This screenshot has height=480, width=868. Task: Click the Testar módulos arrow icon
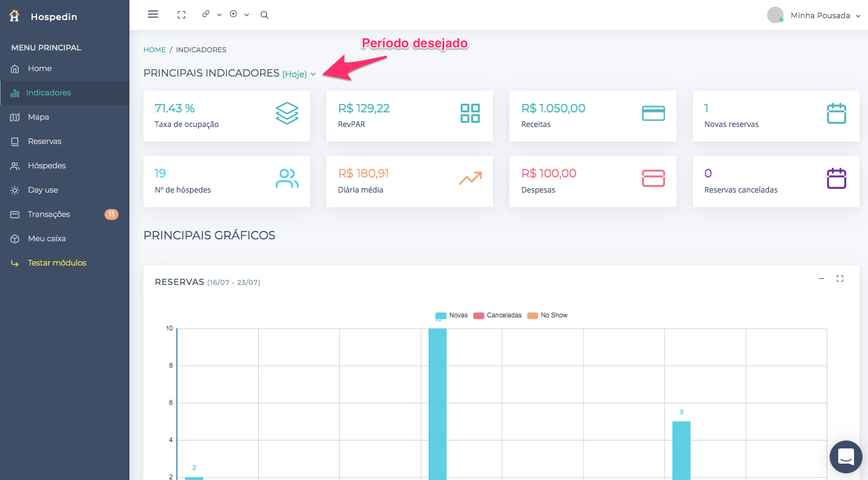15,263
